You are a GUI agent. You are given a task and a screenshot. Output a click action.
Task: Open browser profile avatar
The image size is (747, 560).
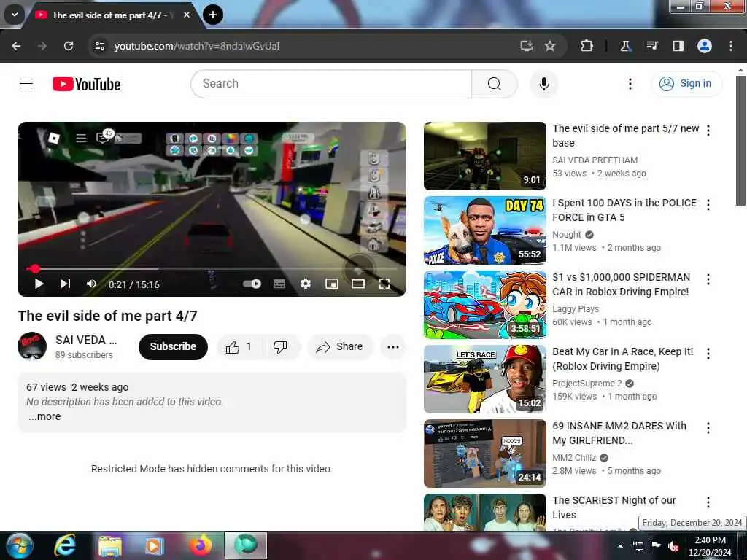705,46
